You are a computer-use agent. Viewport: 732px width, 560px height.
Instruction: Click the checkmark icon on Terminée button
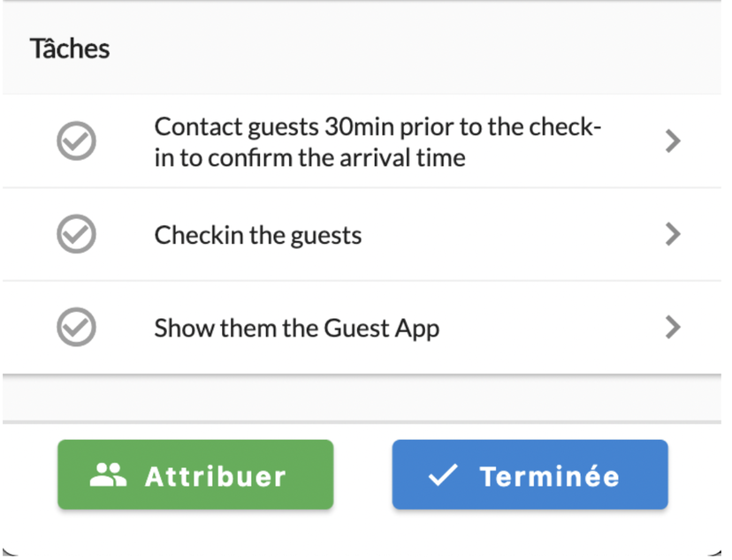pos(443,475)
